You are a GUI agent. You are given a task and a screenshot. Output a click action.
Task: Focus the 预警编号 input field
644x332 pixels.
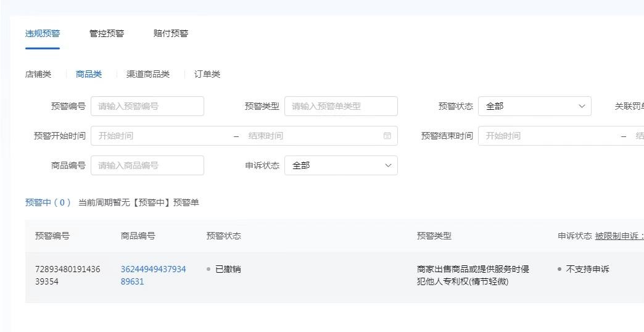(147, 106)
